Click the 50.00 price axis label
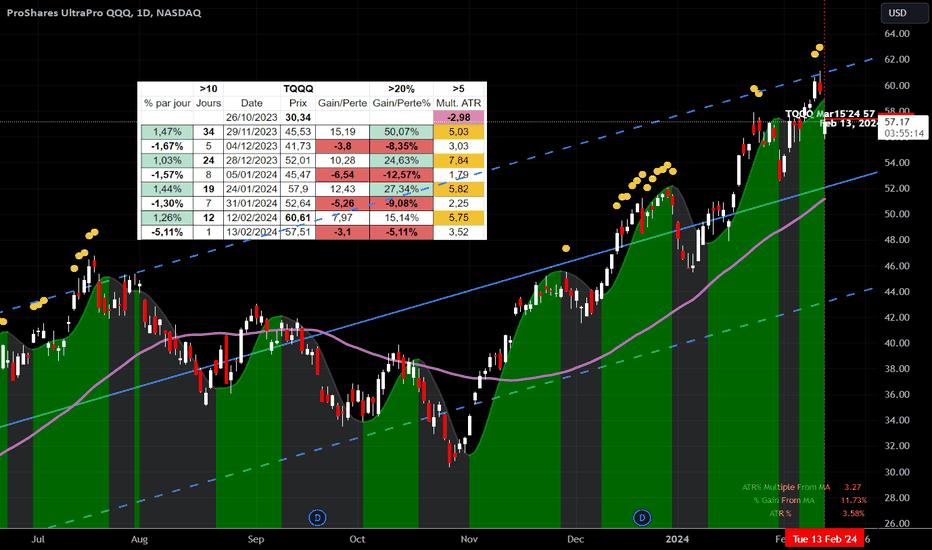The width and height of the screenshot is (932, 550). [897, 214]
